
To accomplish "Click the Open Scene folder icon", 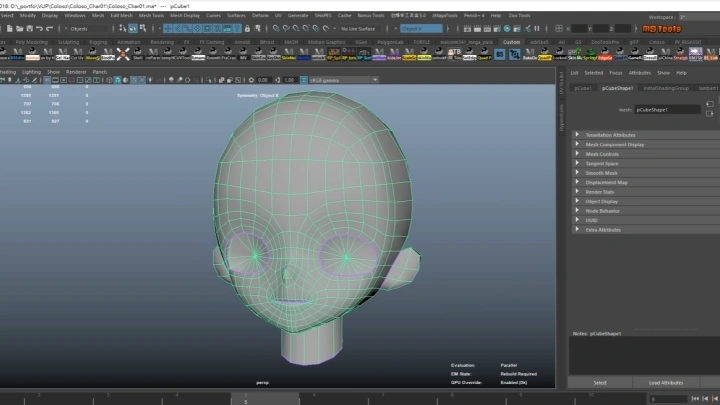I will (x=20, y=28).
